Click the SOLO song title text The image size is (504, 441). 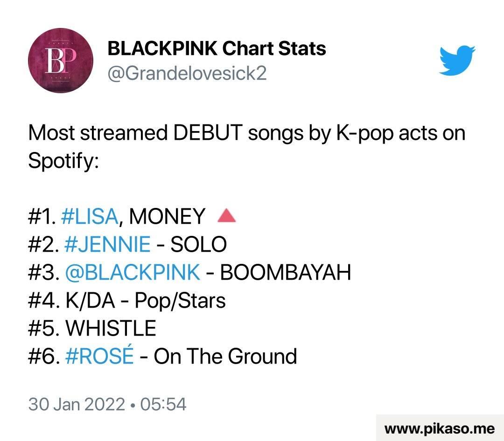(x=198, y=244)
